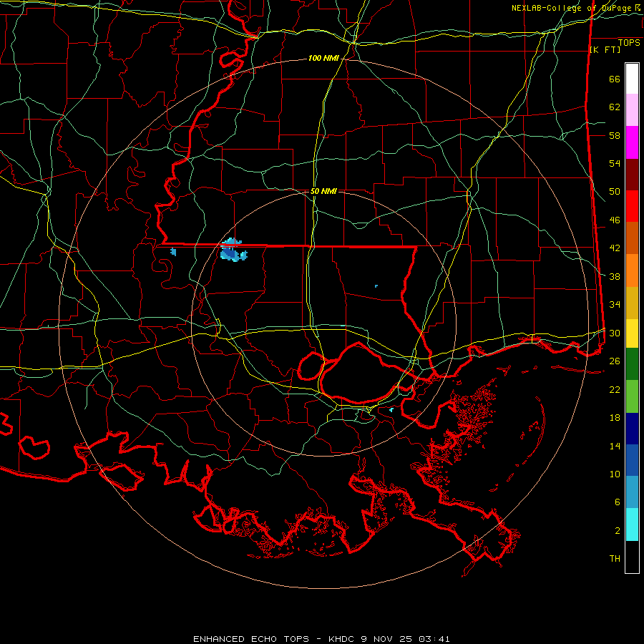Click the "34" legend value
644x644 pixels.
[x=615, y=304]
